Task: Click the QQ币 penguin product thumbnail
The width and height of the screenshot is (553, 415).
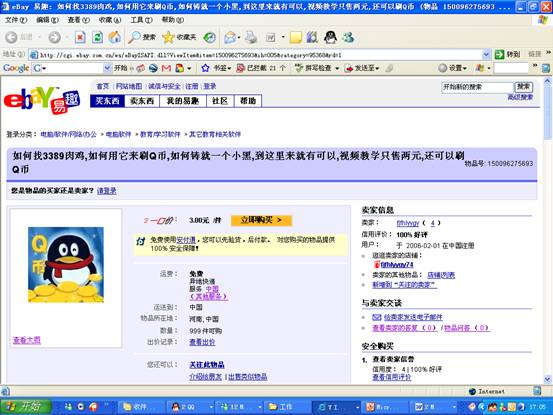Action: pos(66,265)
